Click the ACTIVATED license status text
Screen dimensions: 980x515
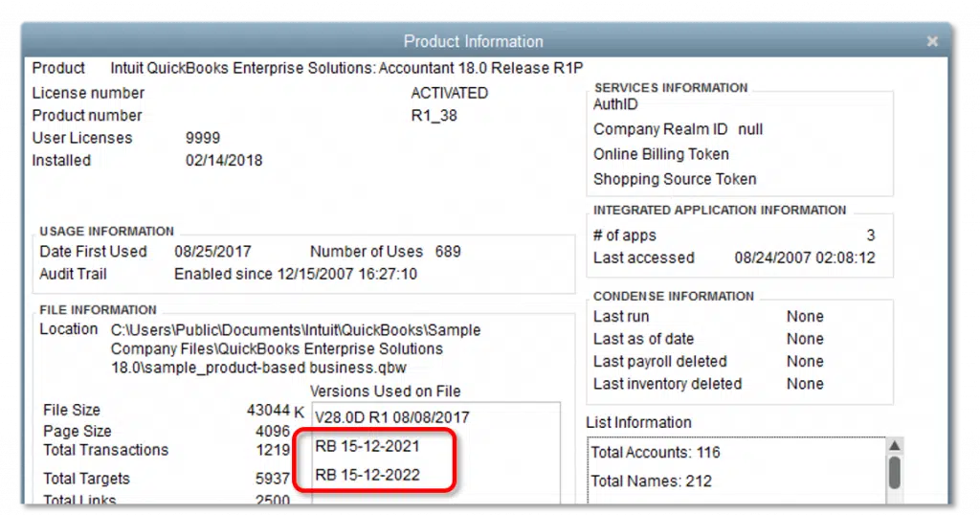[x=450, y=93]
